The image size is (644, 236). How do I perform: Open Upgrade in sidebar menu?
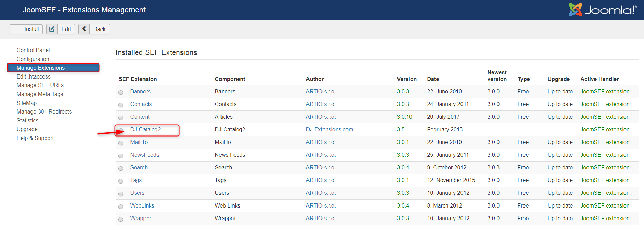click(27, 129)
